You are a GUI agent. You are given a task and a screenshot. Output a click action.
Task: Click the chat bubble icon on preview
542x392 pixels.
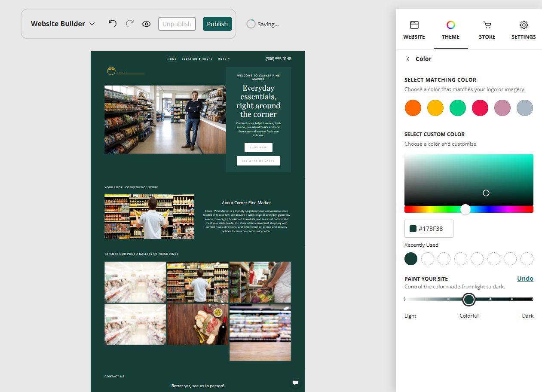[295, 383]
